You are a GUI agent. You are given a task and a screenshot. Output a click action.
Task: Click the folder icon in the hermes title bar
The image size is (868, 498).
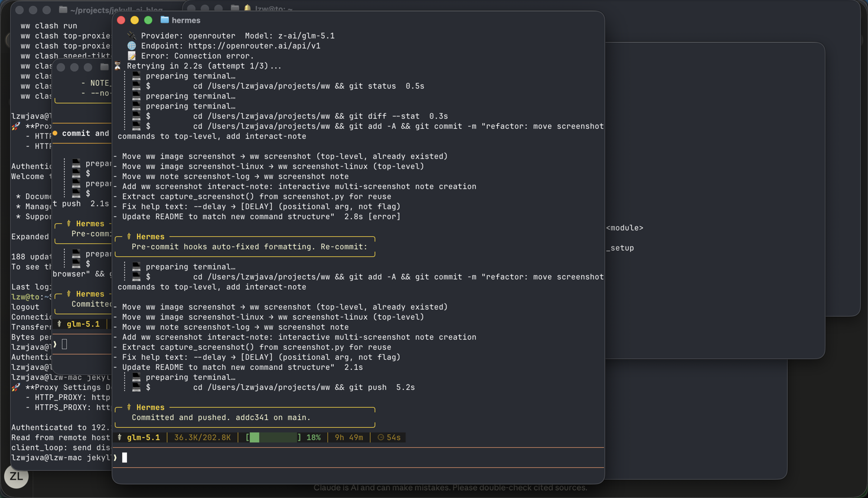click(x=165, y=20)
